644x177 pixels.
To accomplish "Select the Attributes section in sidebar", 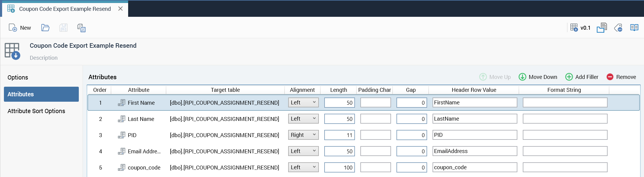I will click(x=41, y=94).
